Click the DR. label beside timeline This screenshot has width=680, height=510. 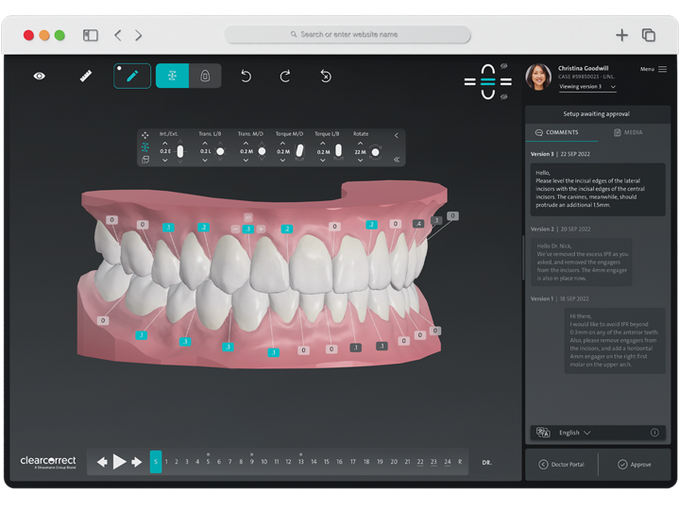pyautogui.click(x=487, y=463)
